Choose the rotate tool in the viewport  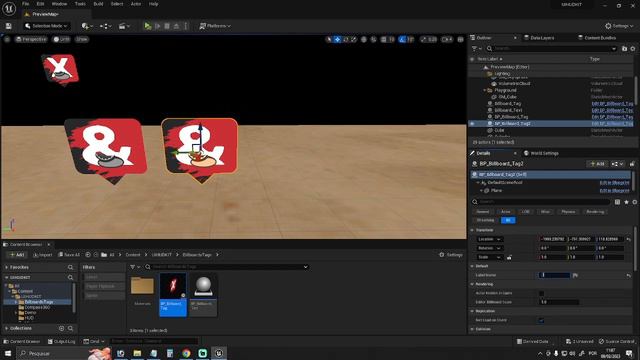tap(346, 39)
